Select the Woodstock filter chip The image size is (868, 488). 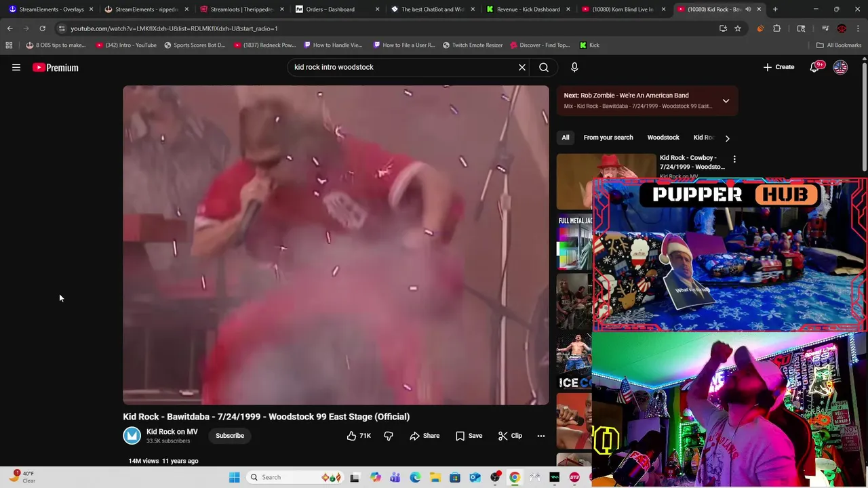point(663,138)
